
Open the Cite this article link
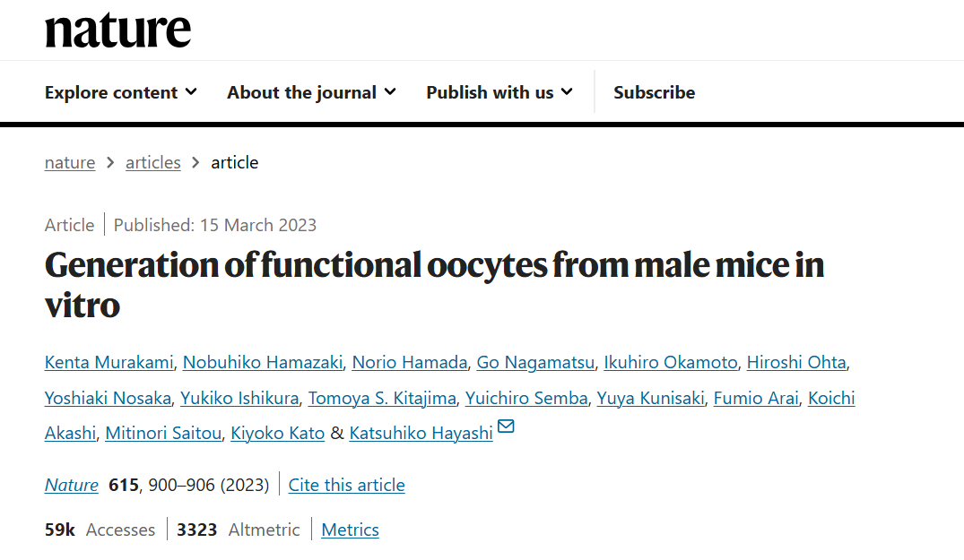[x=346, y=485]
